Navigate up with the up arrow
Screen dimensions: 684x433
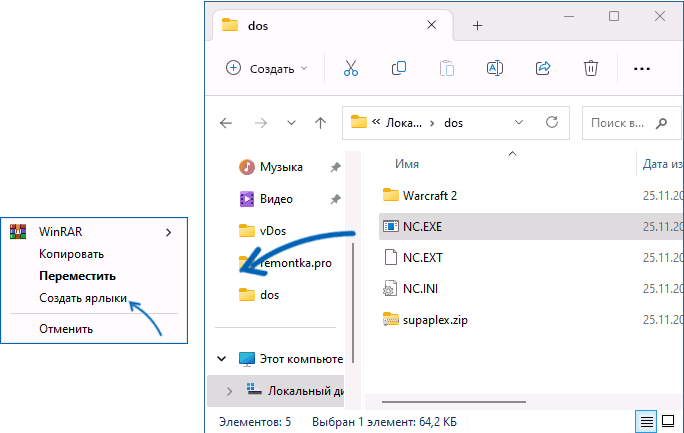[320, 123]
